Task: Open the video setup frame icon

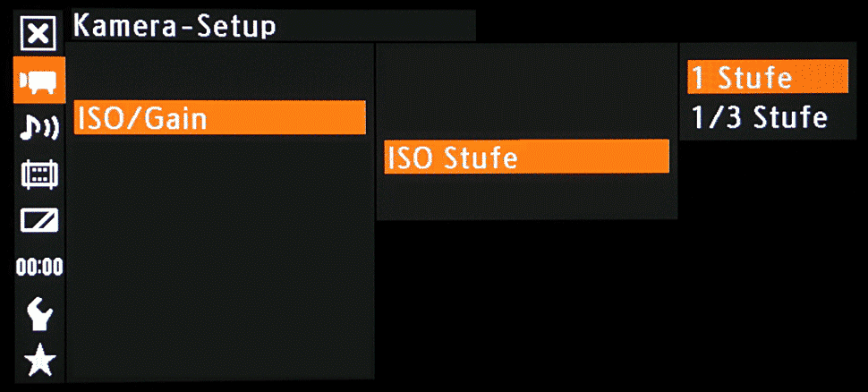Action: coord(37,174)
